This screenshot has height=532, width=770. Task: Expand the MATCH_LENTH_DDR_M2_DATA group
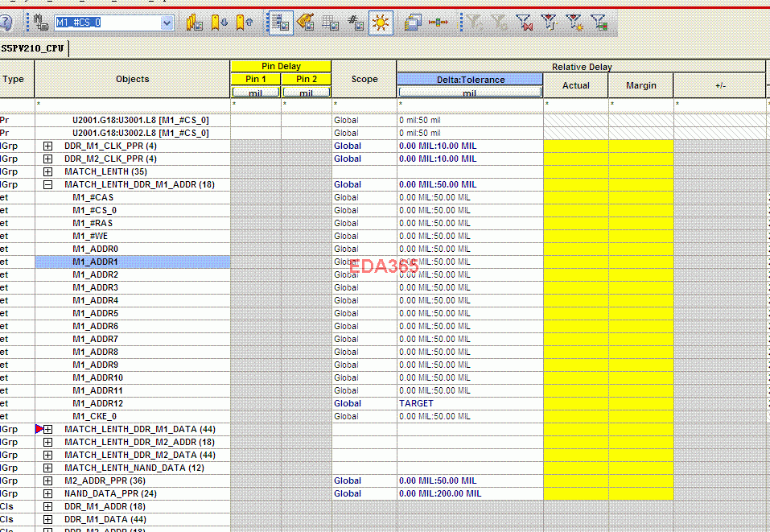(x=47, y=455)
